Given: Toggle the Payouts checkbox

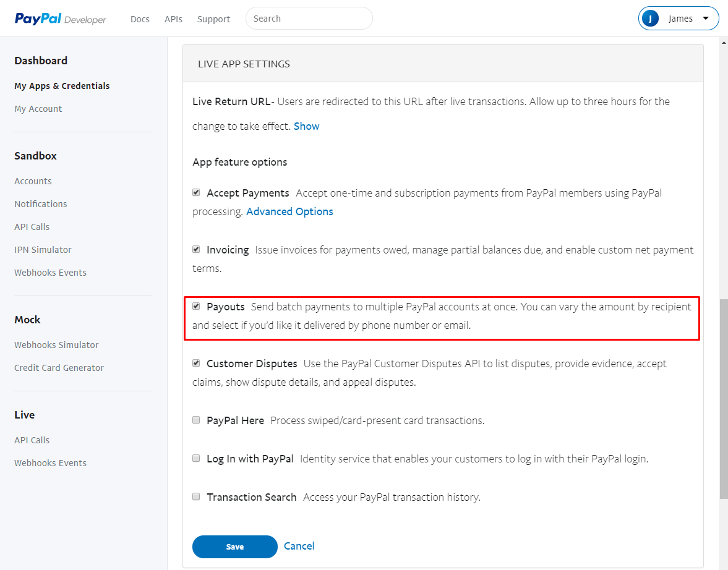Looking at the screenshot, I should 197,306.
